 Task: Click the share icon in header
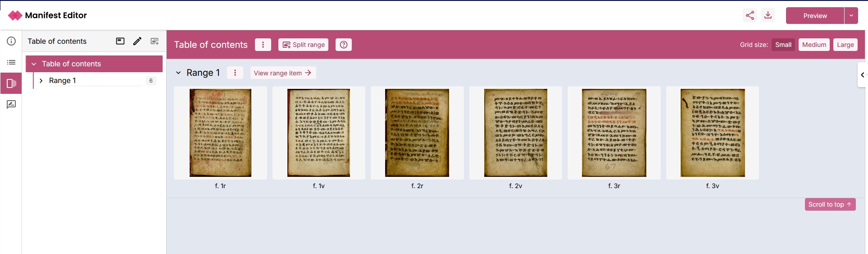[750, 15]
